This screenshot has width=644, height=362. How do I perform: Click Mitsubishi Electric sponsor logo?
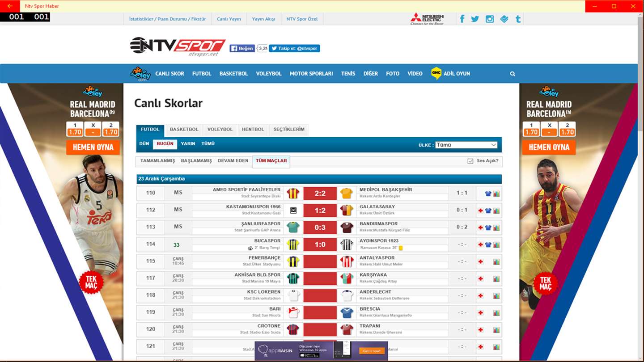[427, 19]
